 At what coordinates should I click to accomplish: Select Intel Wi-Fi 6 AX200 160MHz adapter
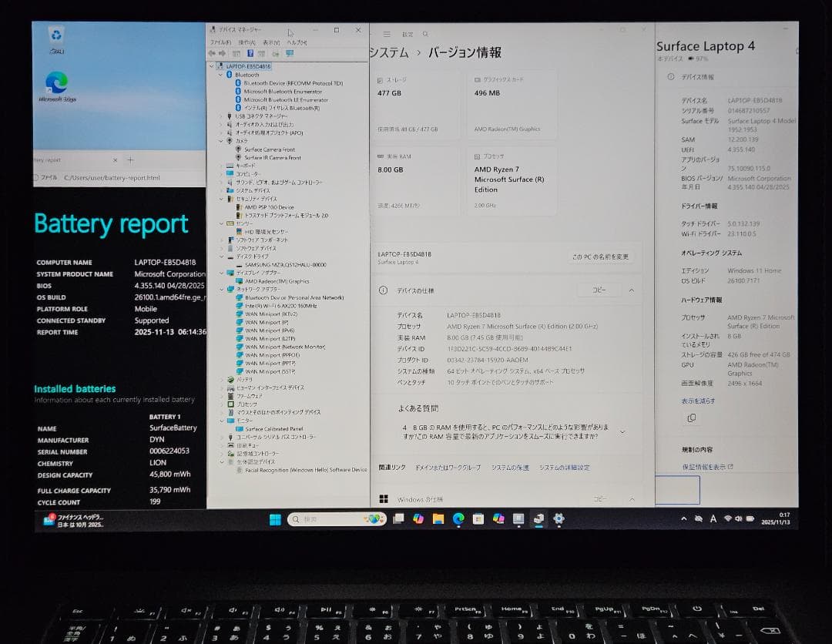click(280, 306)
